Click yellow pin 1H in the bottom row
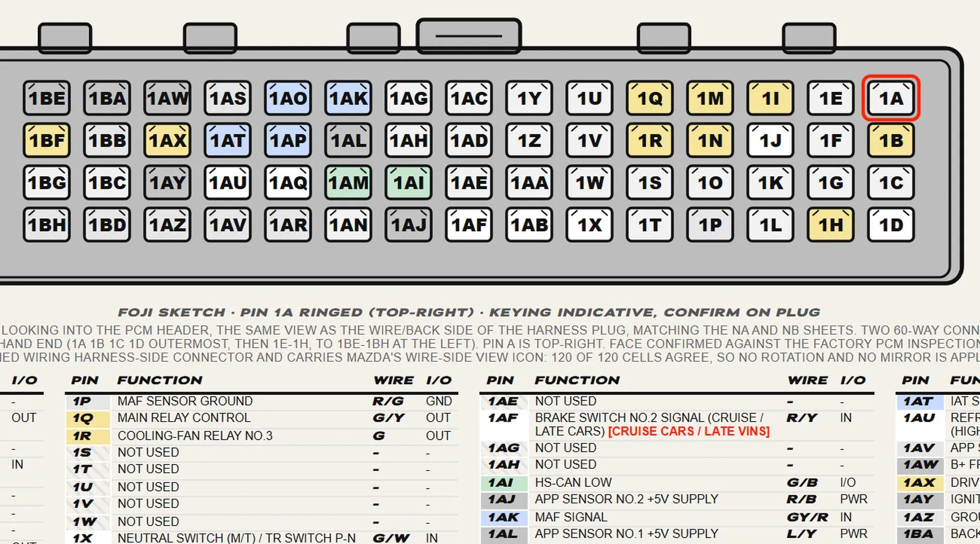980x544 pixels. tap(831, 224)
